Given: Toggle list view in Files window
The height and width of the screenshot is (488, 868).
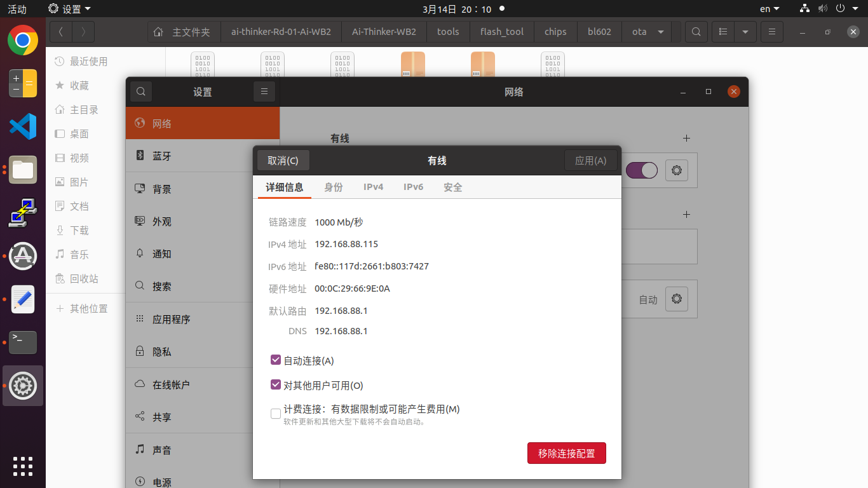Looking at the screenshot, I should pos(722,32).
